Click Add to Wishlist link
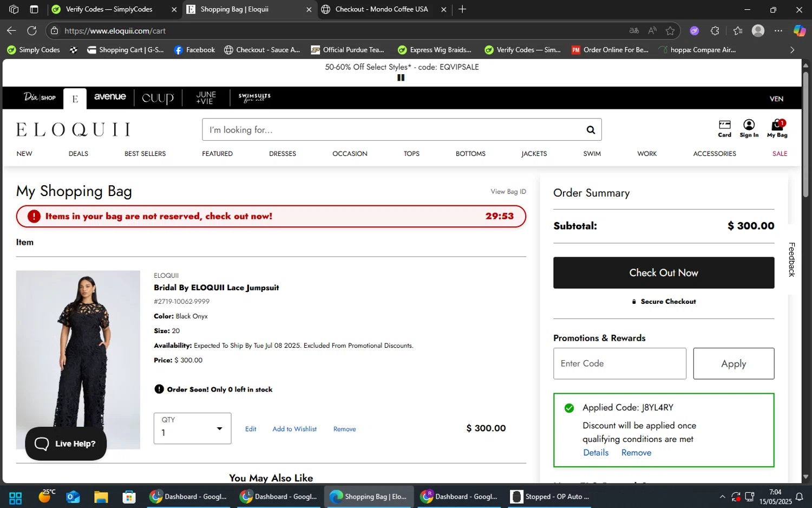Viewport: 812px width, 508px height. [x=294, y=429]
